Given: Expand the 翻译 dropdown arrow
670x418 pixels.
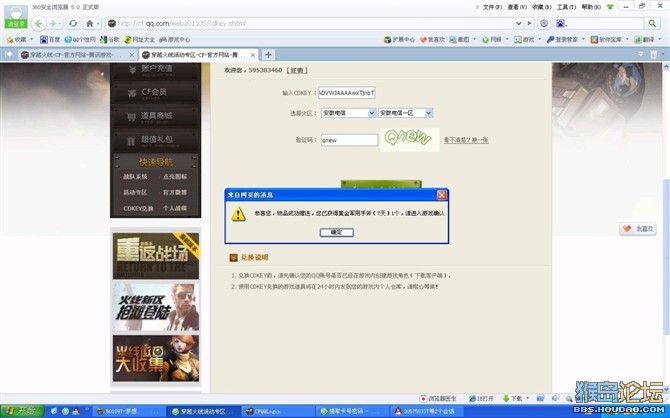Looking at the screenshot, I should [660, 39].
